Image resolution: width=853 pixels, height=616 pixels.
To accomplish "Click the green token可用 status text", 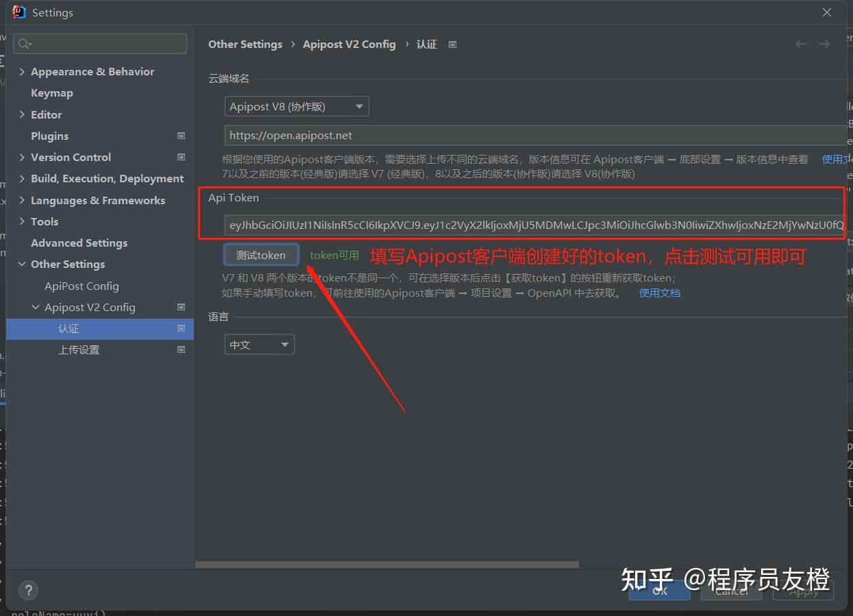I will 334,255.
